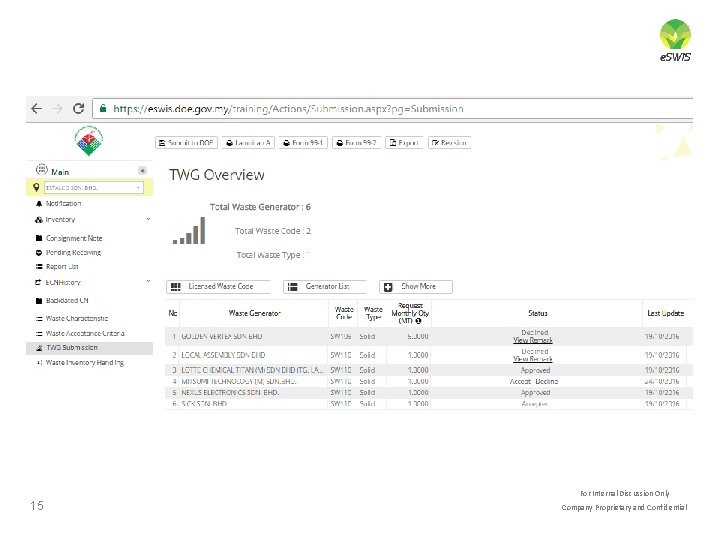Viewport: 720px width, 540px height.
Task: Open View Remark for LOCAL ASSEMBLY SDN BHD
Action: click(x=533, y=359)
